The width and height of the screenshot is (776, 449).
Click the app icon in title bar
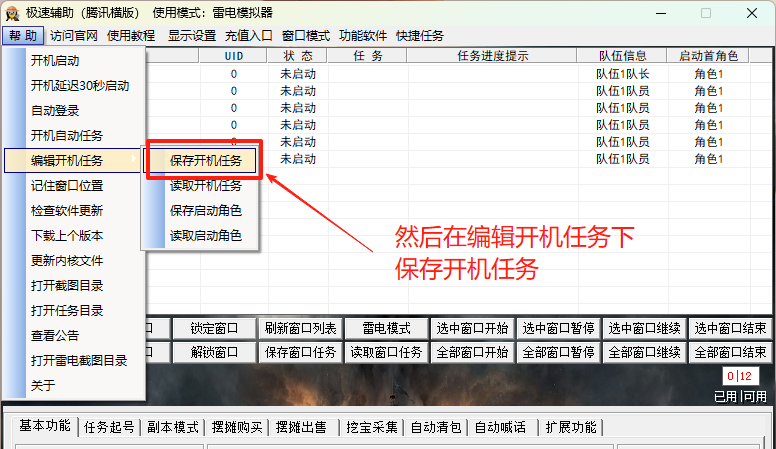click(13, 13)
